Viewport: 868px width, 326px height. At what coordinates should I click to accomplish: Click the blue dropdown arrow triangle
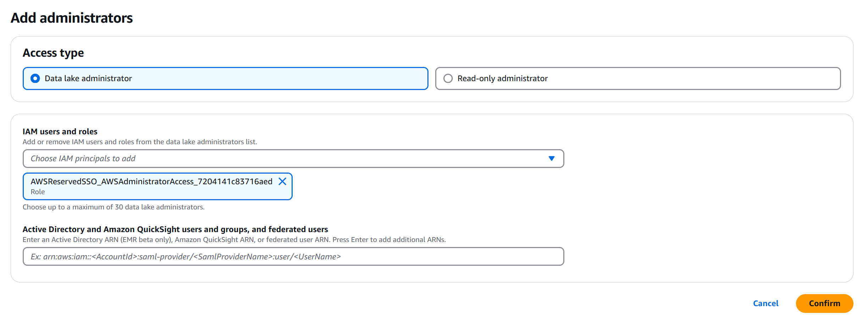551,158
